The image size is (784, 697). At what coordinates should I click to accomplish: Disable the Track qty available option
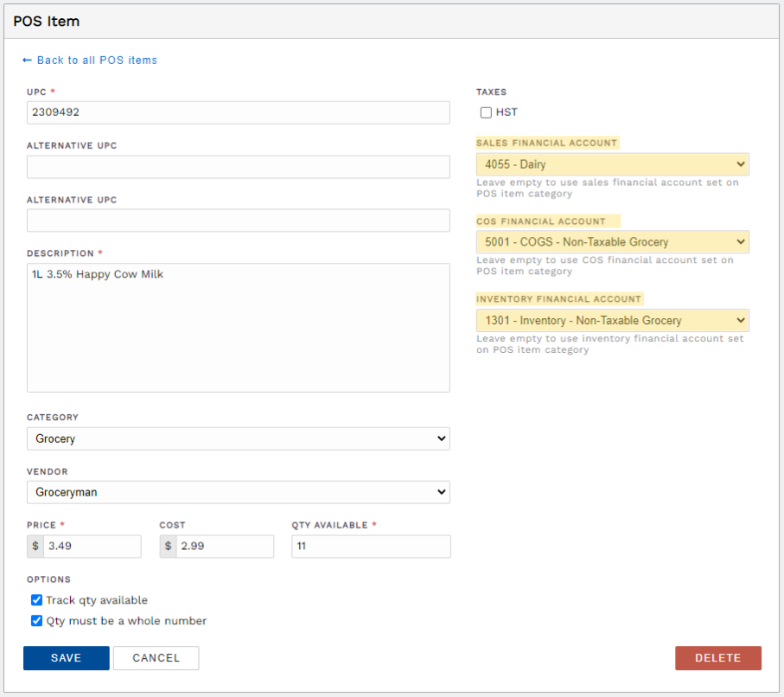pyautogui.click(x=36, y=599)
